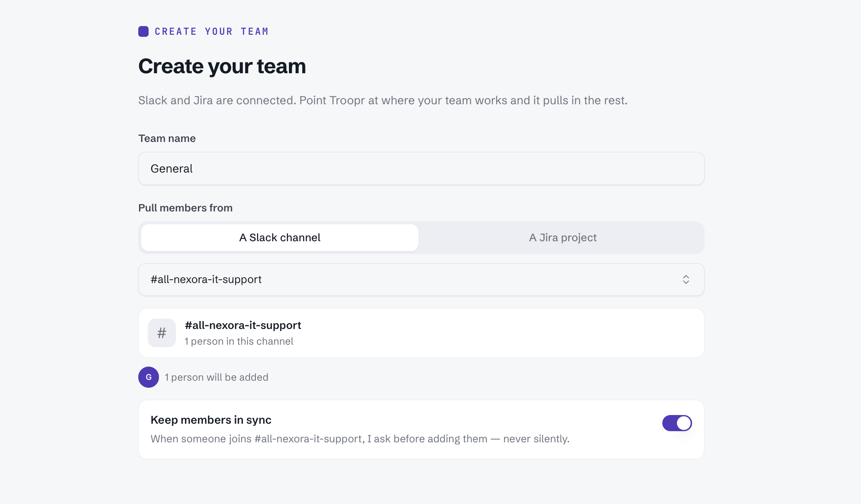This screenshot has width=861, height=504.
Task: Click the Keep members in sync heading
Action: pyautogui.click(x=211, y=420)
